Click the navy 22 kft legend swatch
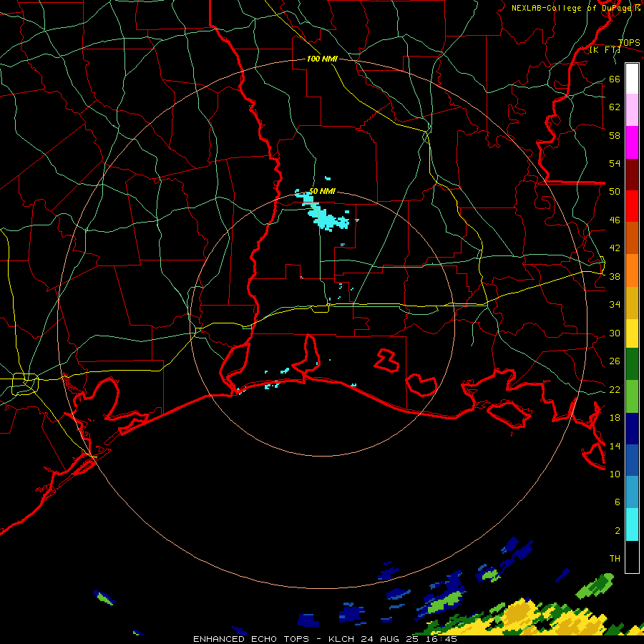Viewport: 644px width, 644px height. click(632, 429)
